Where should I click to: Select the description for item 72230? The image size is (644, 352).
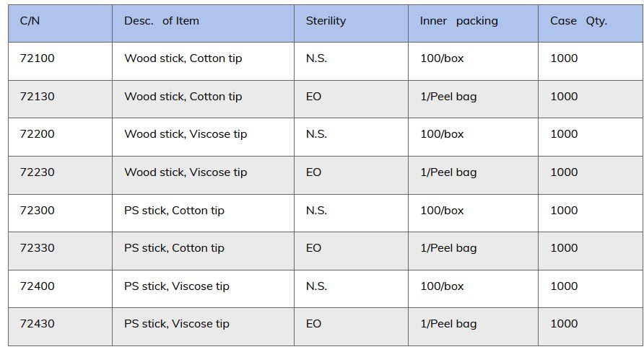pyautogui.click(x=186, y=172)
